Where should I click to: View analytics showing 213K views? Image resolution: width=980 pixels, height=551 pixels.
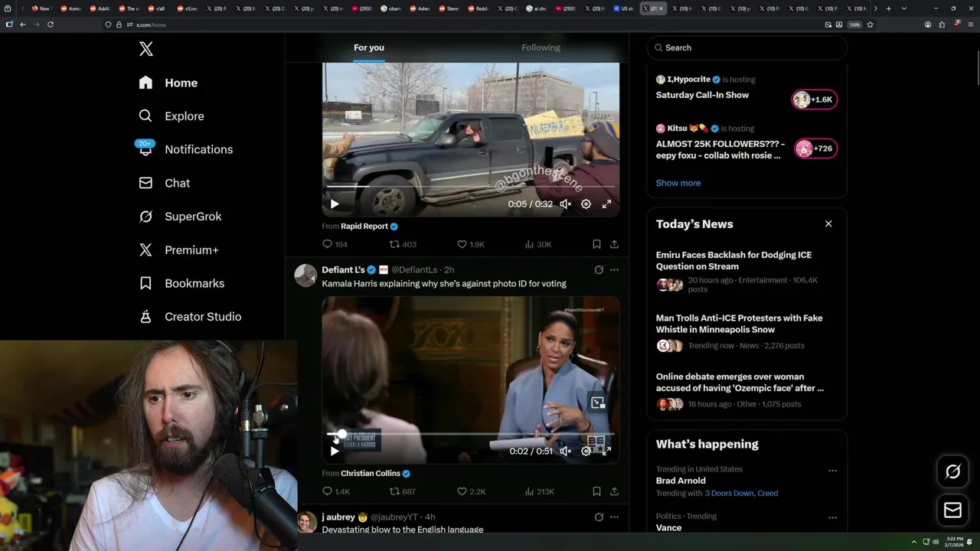tap(539, 491)
